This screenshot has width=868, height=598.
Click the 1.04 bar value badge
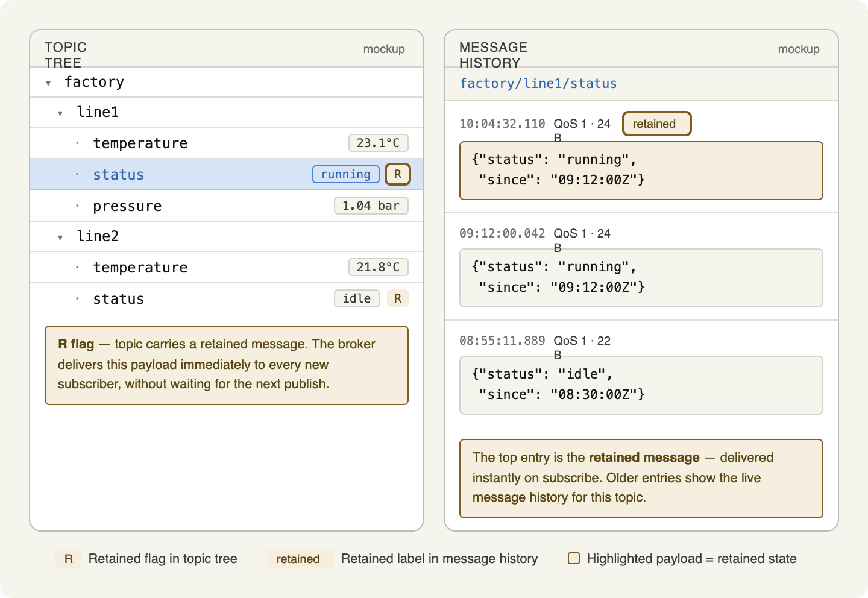tap(371, 206)
